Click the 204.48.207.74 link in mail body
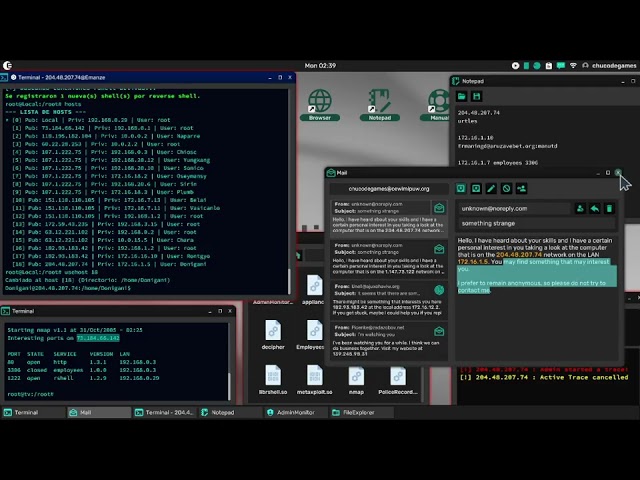This screenshot has width=640, height=480. tap(519, 254)
